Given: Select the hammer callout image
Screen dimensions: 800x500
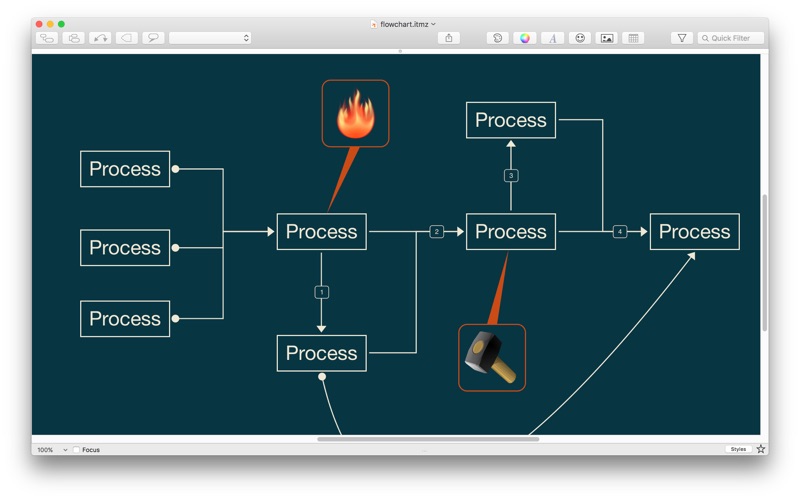Looking at the screenshot, I should pyautogui.click(x=492, y=358).
